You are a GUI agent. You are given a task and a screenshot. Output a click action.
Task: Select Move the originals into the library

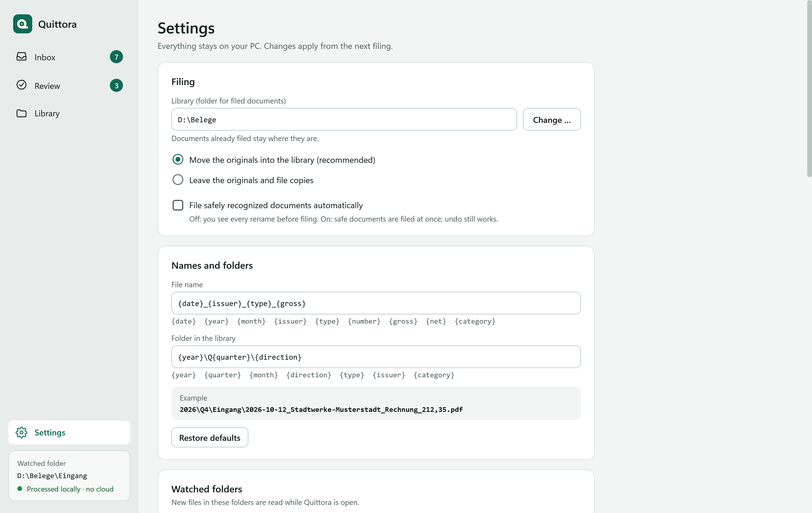click(x=178, y=160)
